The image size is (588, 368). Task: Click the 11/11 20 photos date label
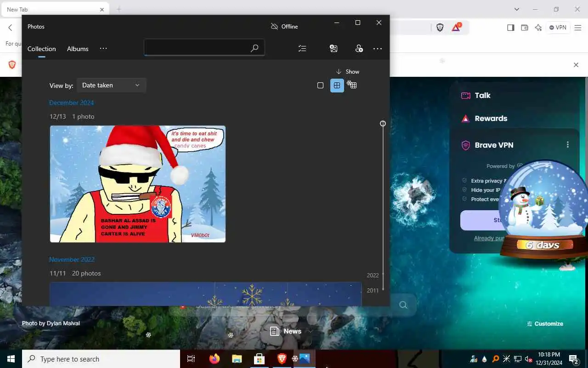click(75, 273)
